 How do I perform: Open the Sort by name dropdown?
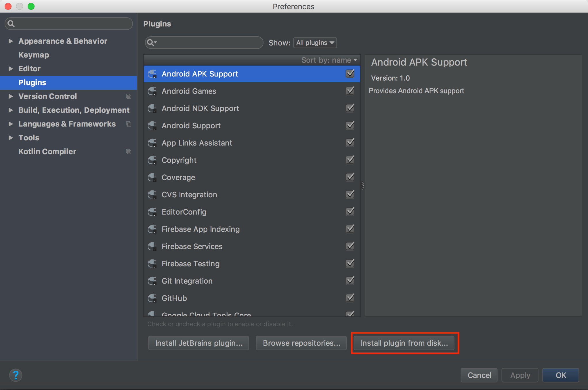pyautogui.click(x=329, y=60)
